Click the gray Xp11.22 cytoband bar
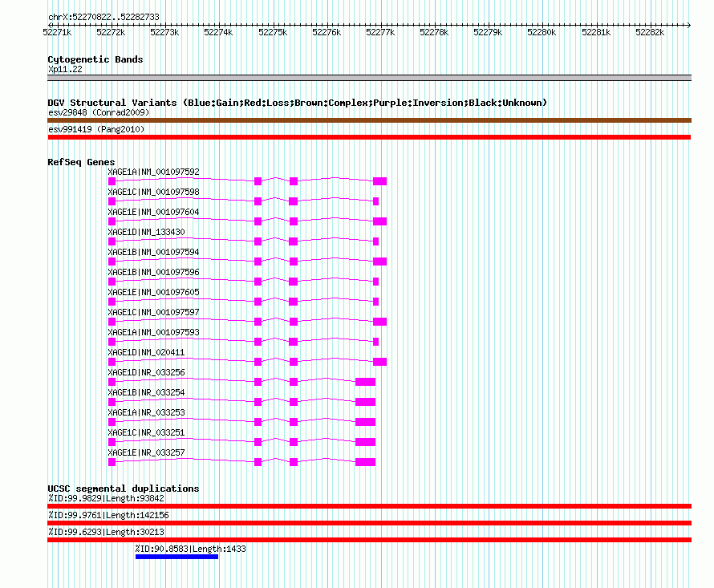The image size is (714, 588). [x=369, y=78]
